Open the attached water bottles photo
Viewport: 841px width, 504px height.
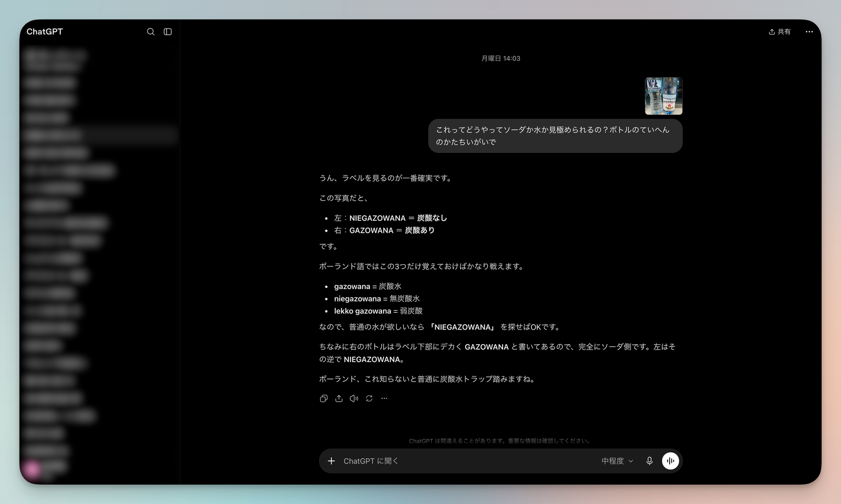pos(663,96)
